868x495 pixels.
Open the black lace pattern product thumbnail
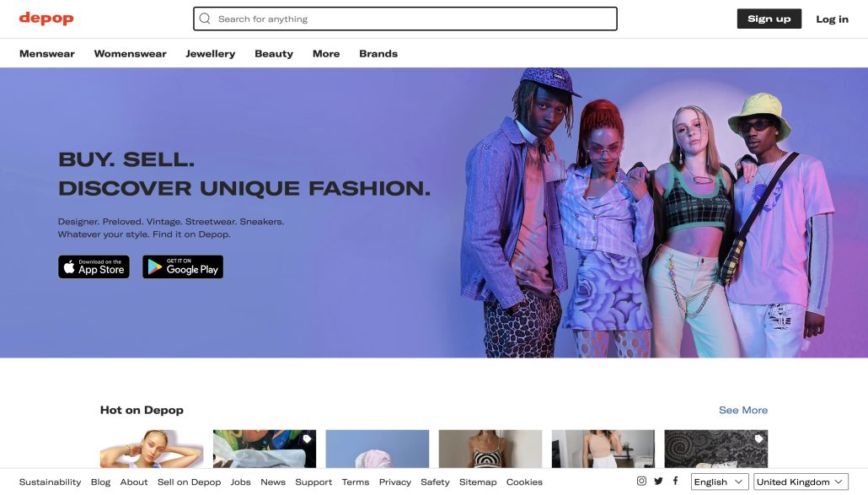715,449
